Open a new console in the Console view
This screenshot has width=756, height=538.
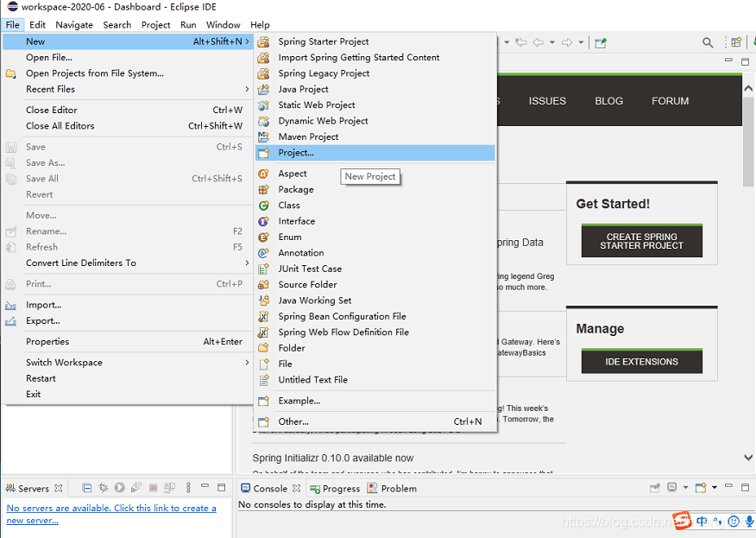(700, 487)
